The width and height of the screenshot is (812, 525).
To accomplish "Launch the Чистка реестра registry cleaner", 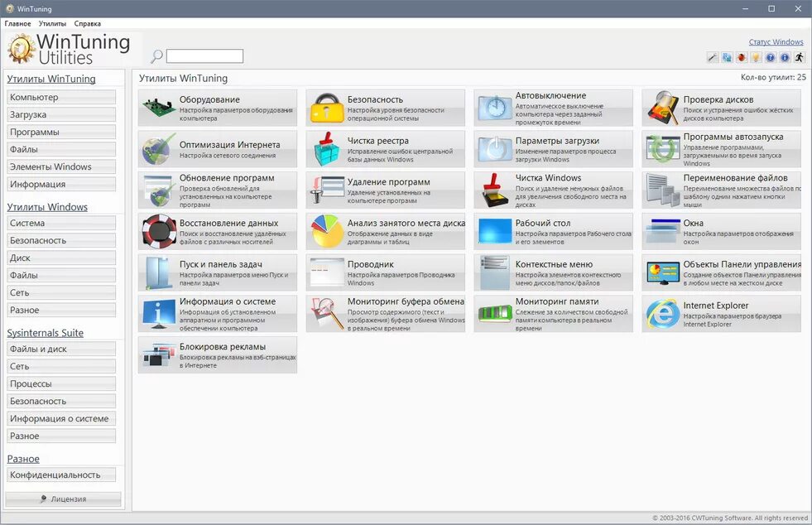I will [385, 149].
